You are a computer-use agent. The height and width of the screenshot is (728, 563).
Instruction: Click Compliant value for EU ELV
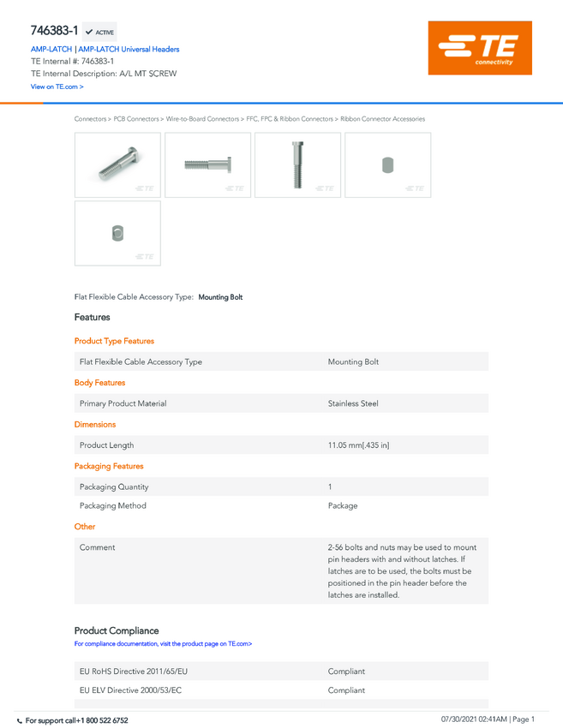pos(346,690)
